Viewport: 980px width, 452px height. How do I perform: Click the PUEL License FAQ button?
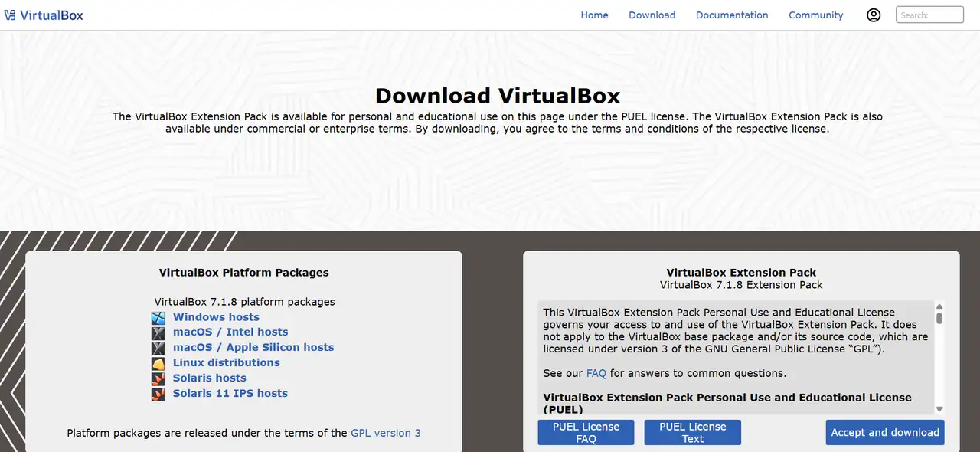[x=586, y=433]
